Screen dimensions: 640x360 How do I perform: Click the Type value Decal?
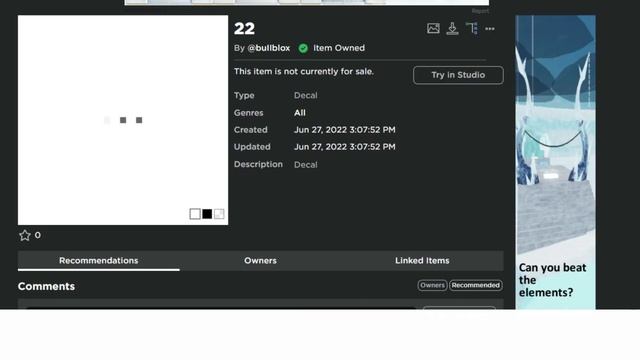coord(305,96)
